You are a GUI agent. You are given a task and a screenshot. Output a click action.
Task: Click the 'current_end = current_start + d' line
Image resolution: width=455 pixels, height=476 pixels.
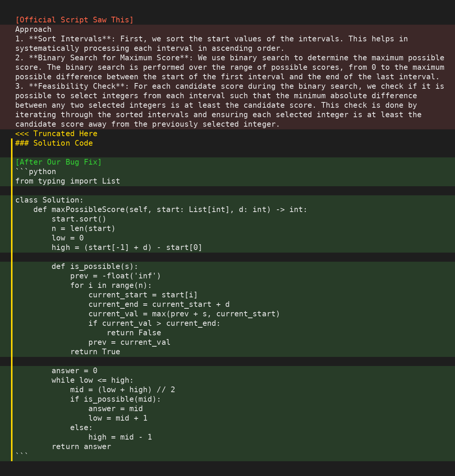click(159, 305)
